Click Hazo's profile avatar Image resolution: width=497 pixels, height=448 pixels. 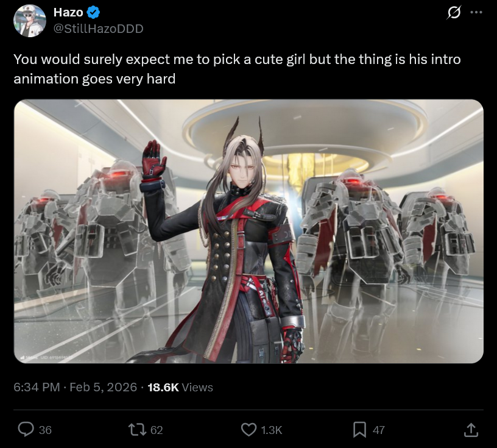pos(30,21)
